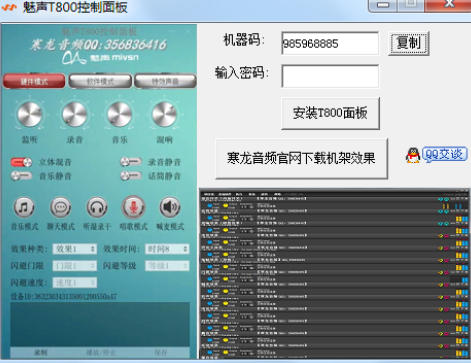Open the 闪避门限 dropdown
The image size is (471, 363).
tap(75, 266)
